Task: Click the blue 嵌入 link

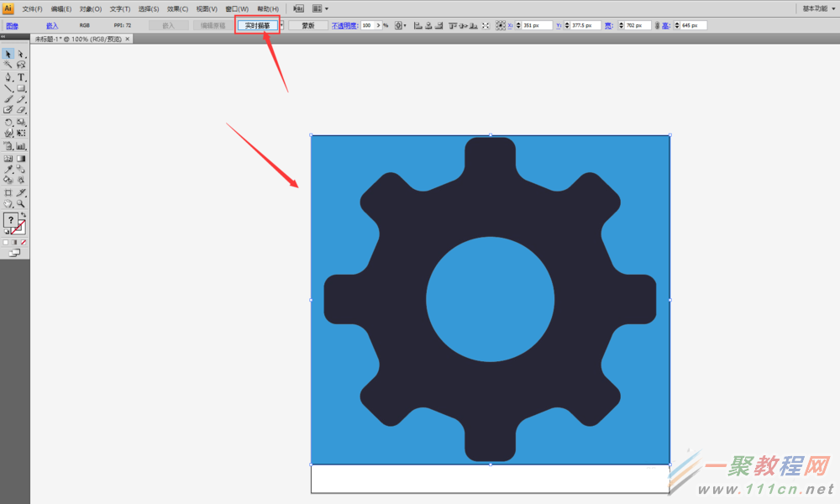Action: [x=52, y=26]
